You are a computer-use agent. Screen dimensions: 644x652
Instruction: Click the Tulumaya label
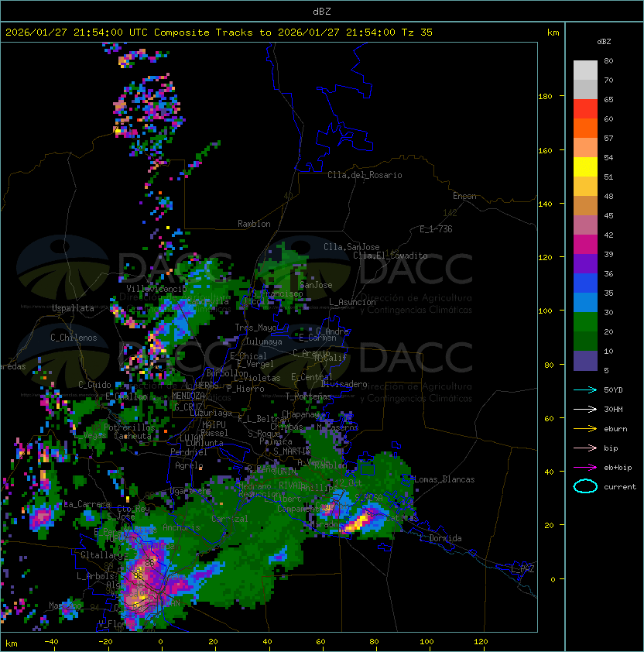point(264,341)
